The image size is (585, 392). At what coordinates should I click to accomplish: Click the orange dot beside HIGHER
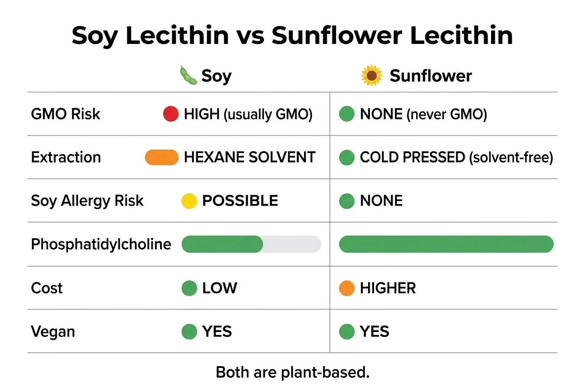click(347, 288)
